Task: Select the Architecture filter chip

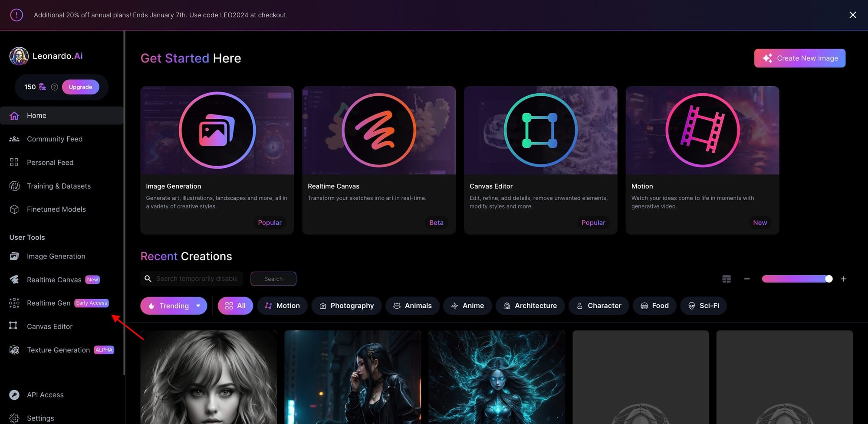Action: click(x=530, y=306)
